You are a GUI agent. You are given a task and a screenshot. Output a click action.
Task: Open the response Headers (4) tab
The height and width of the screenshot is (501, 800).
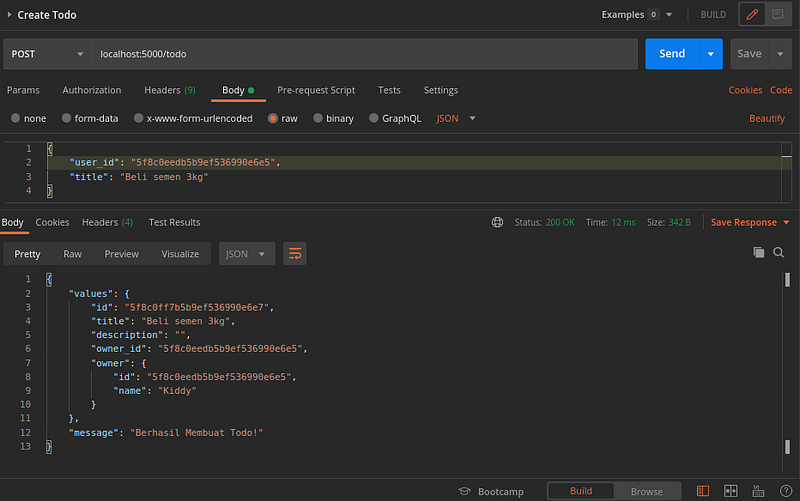(x=107, y=222)
